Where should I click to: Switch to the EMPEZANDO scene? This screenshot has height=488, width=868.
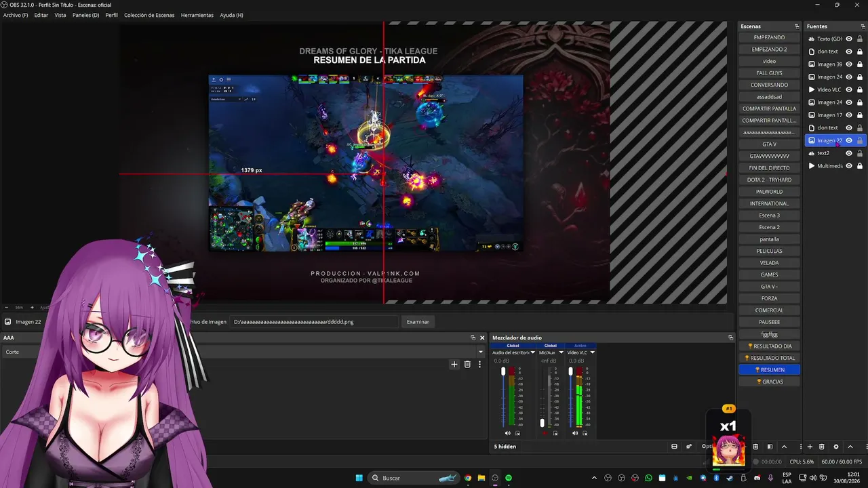point(769,37)
